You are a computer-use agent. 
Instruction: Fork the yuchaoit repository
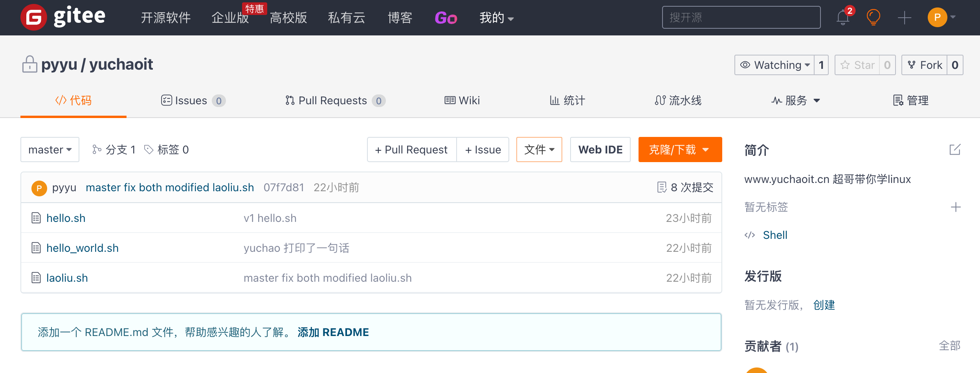tap(925, 65)
